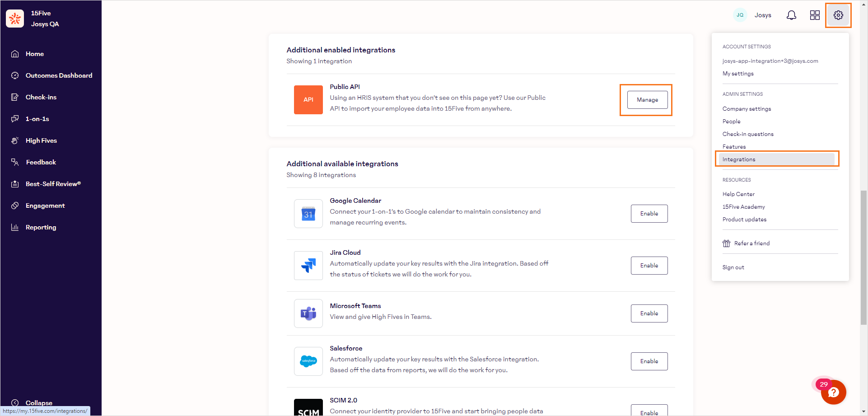Open Product updates
Viewport: 868px width, 416px height.
point(744,220)
